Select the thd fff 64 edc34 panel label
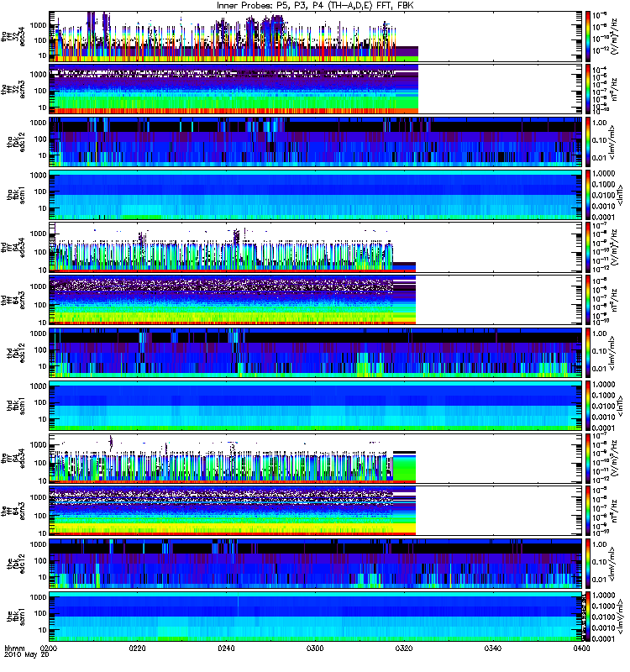The image size is (630, 672). pos(13,247)
